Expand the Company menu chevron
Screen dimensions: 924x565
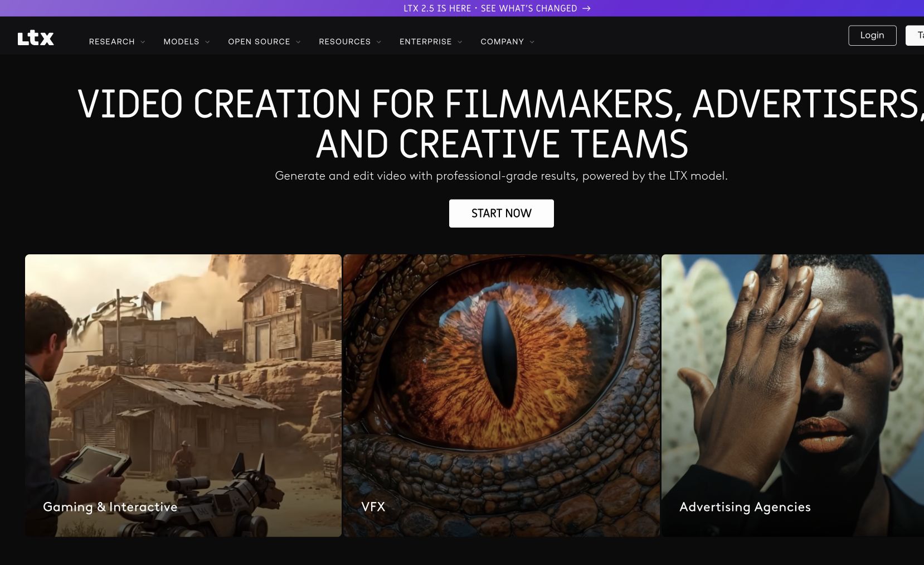(532, 42)
